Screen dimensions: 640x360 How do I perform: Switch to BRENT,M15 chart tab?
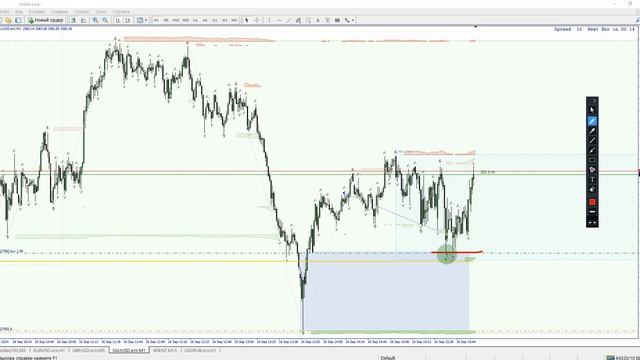click(x=165, y=350)
